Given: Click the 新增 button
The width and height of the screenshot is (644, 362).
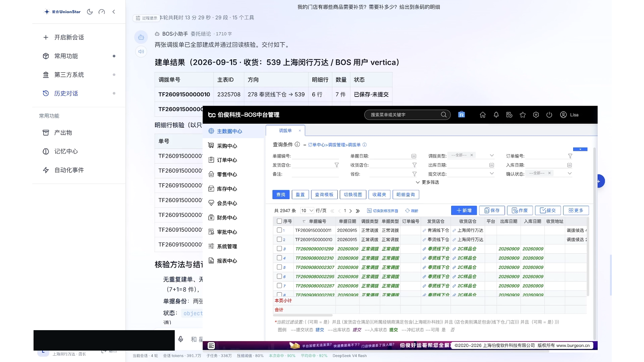Looking at the screenshot, I should 464,210.
